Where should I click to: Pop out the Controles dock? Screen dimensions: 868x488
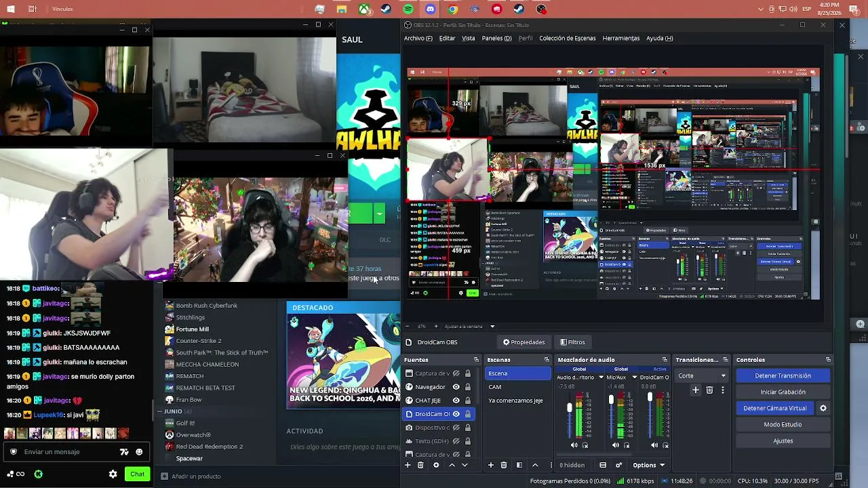click(x=828, y=360)
